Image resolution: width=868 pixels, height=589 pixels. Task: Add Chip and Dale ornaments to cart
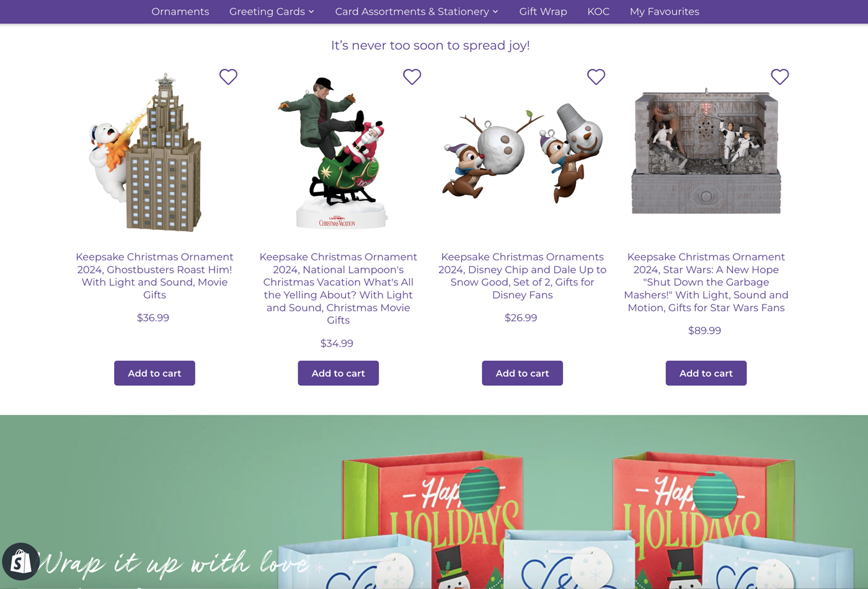click(x=522, y=373)
